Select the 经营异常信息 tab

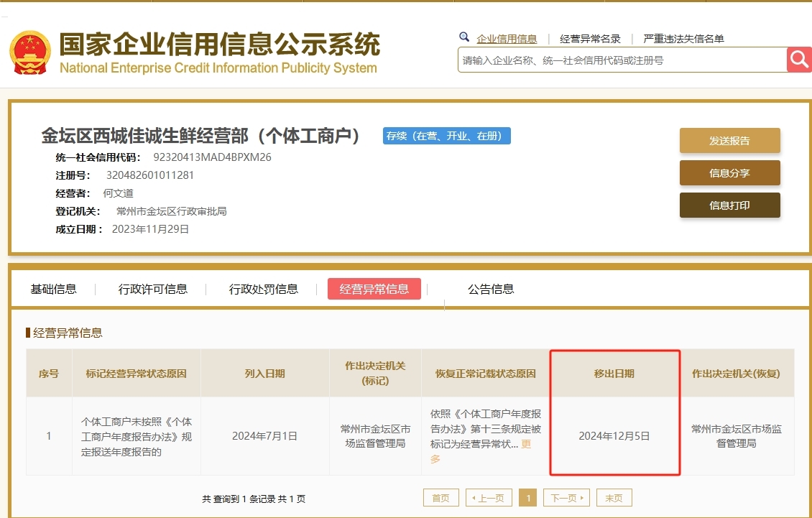(x=374, y=289)
